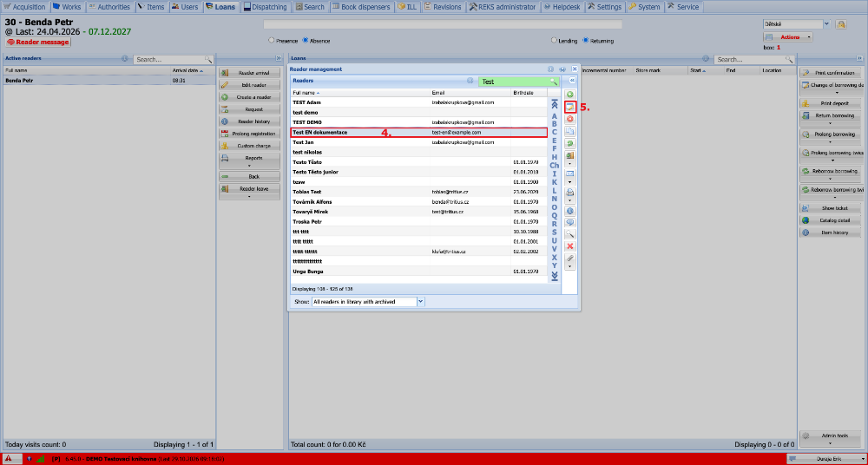Image resolution: width=868 pixels, height=465 pixels.
Task: Select the reader row Unga Bunga
Action: (419, 272)
